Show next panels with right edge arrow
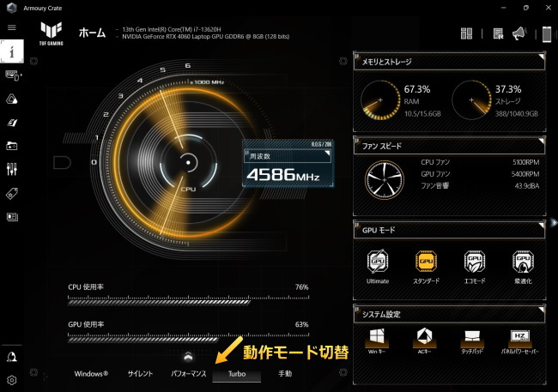 pyautogui.click(x=554, y=223)
